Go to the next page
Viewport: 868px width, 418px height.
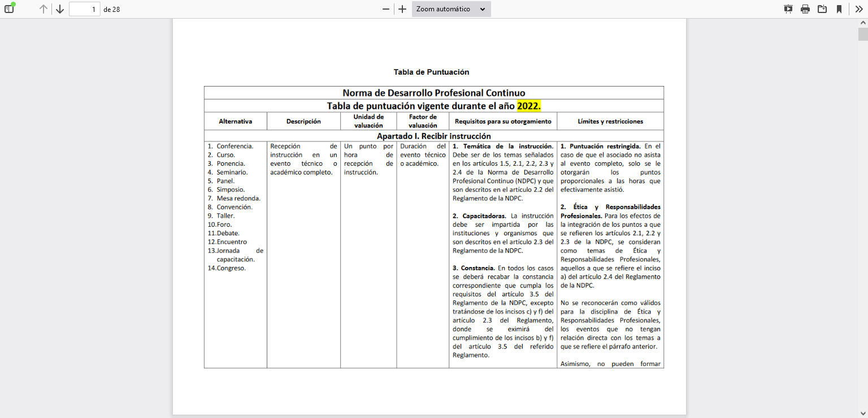[x=60, y=9]
